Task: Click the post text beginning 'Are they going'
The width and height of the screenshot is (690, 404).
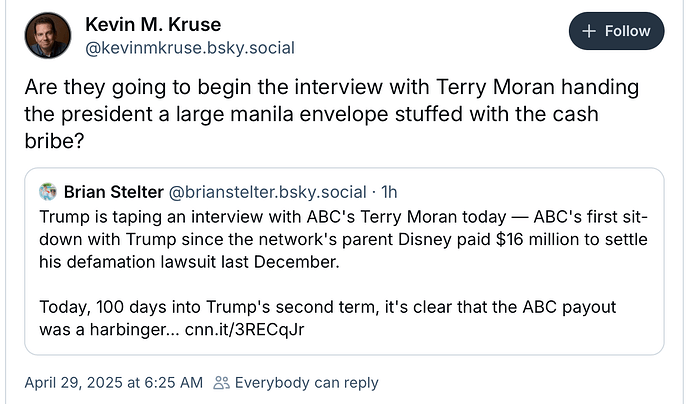Action: (x=332, y=114)
